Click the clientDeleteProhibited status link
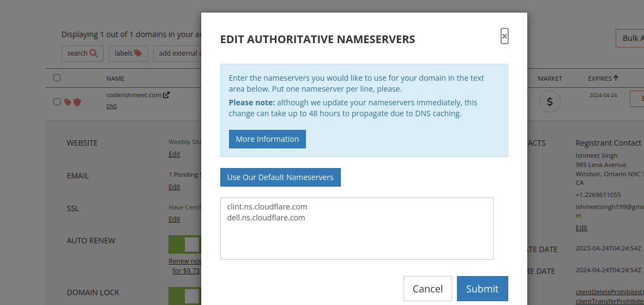 610,292
